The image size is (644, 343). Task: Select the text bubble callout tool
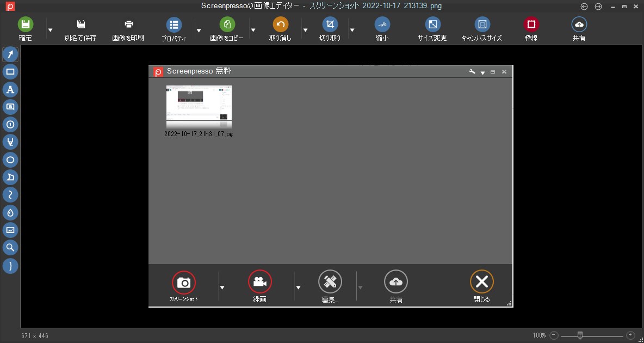point(10,107)
